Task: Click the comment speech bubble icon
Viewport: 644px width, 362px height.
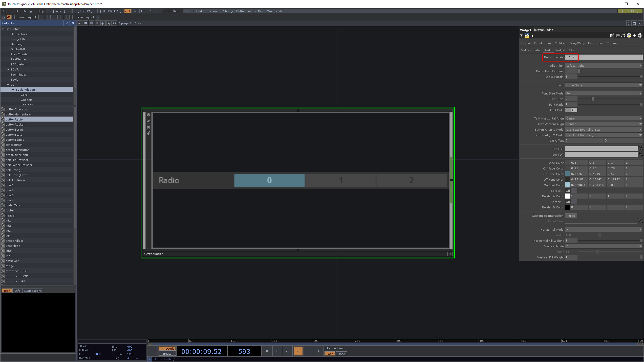Action: (618, 36)
